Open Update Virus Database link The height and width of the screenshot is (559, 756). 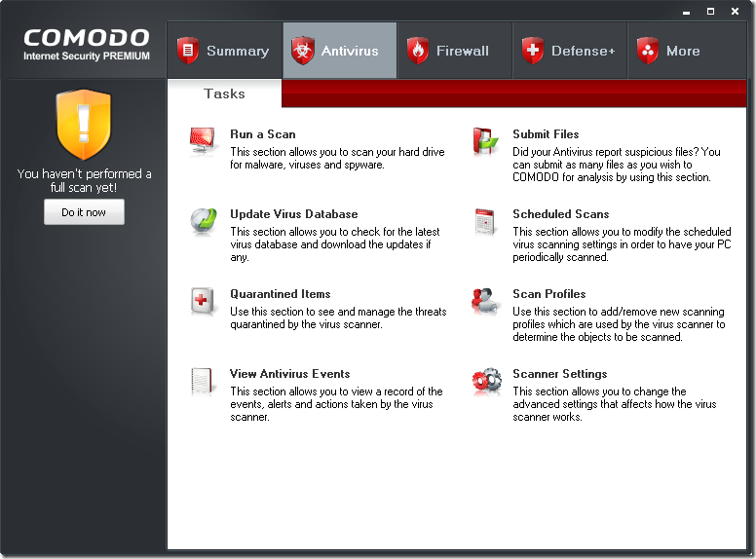(293, 214)
